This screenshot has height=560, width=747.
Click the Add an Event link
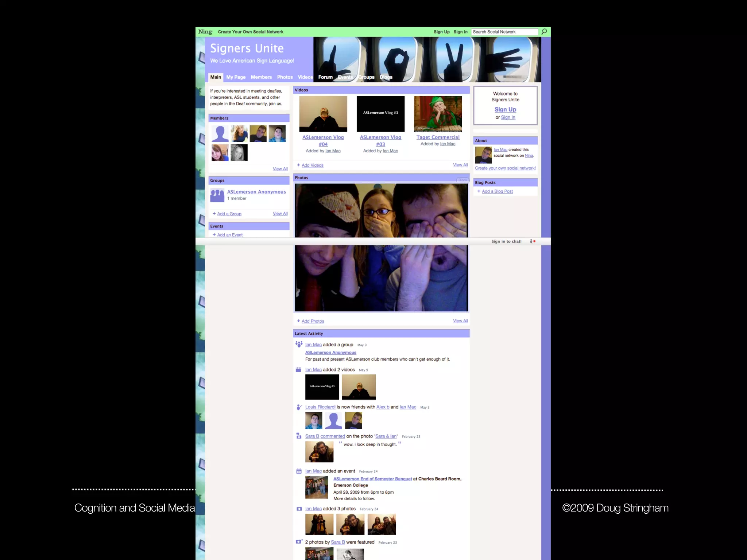pyautogui.click(x=230, y=235)
